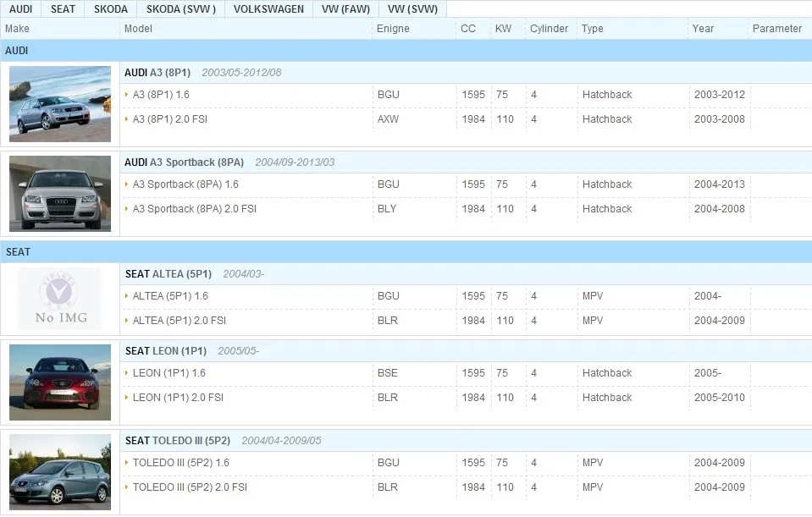The width and height of the screenshot is (812, 517).
Task: Click arrow bullet beside LEON (1P1) 2.0 FSI
Action: tap(126, 397)
